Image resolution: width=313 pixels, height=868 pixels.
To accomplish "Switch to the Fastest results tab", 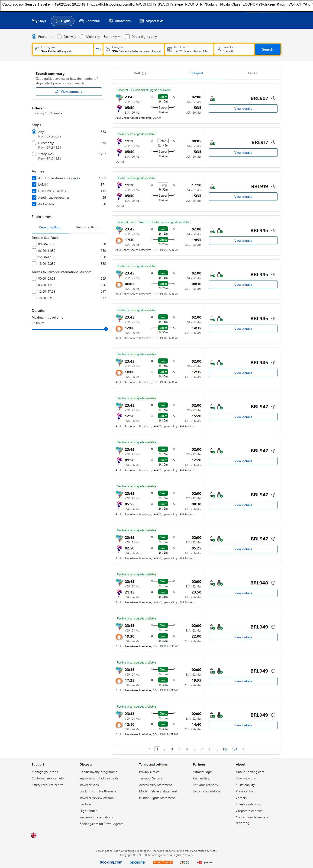I will coord(253,73).
